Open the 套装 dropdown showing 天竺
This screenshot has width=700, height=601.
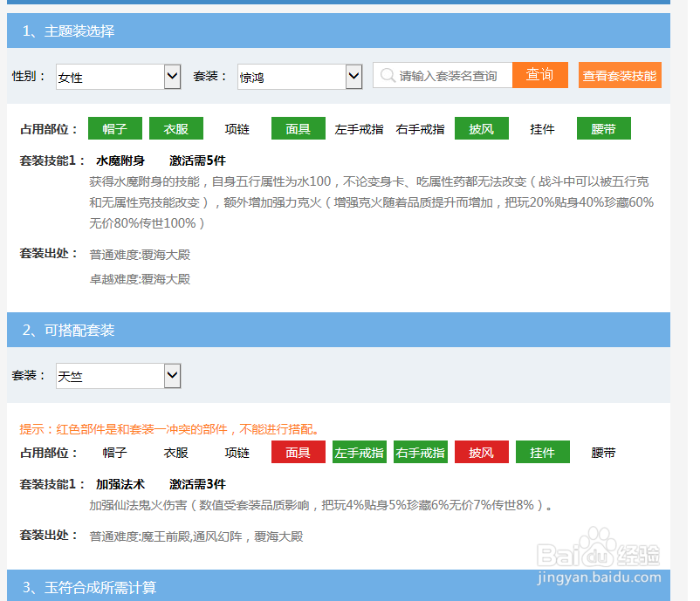pyautogui.click(x=118, y=376)
